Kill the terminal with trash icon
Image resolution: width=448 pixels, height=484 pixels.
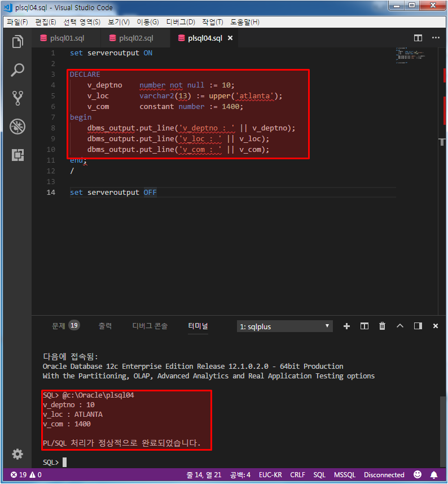[x=382, y=326]
